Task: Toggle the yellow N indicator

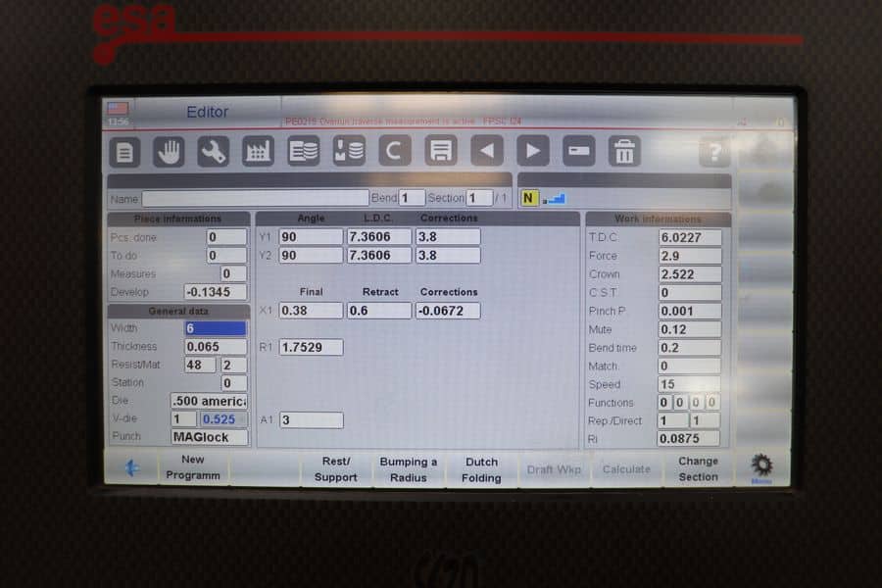Action: [529, 198]
